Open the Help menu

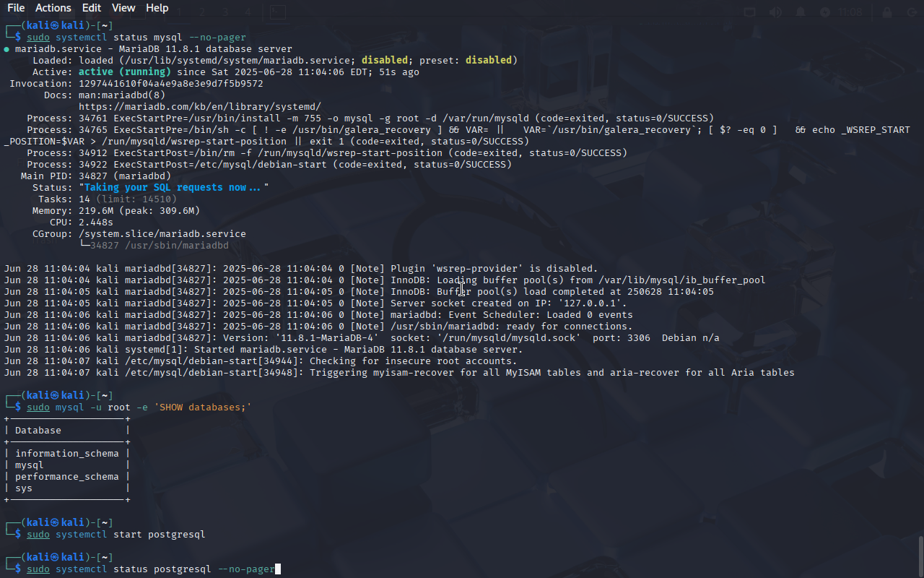tap(157, 8)
